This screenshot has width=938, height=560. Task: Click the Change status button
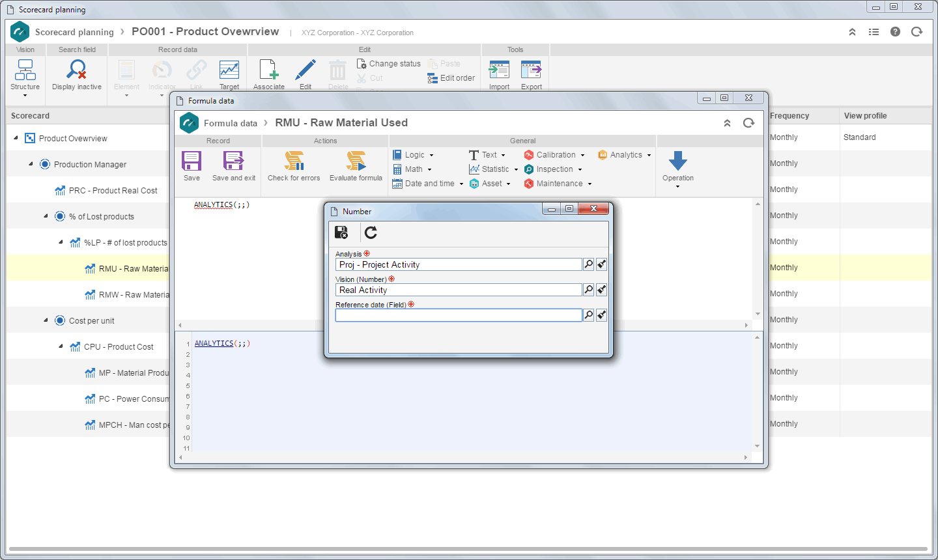[389, 64]
